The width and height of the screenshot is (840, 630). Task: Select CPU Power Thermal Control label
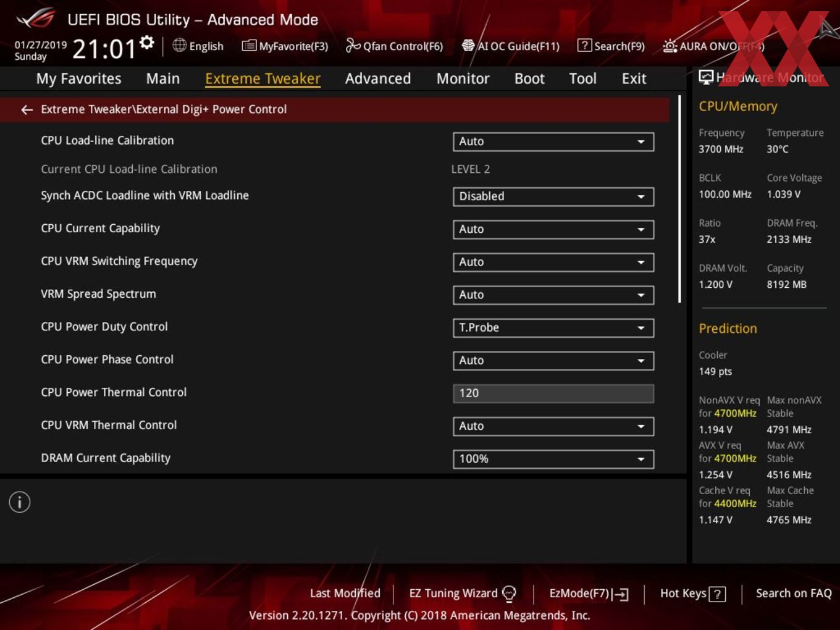(114, 392)
